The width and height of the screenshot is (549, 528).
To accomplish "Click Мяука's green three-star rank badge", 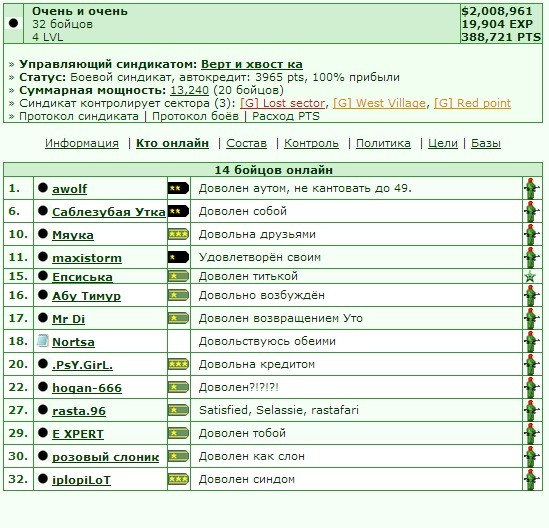I will (178, 235).
